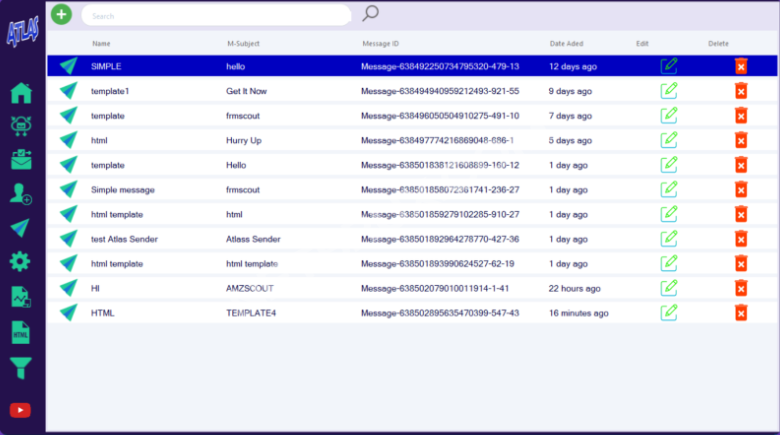The width and height of the screenshot is (780, 435).
Task: Open the settings gear in sidebar
Action: [21, 262]
